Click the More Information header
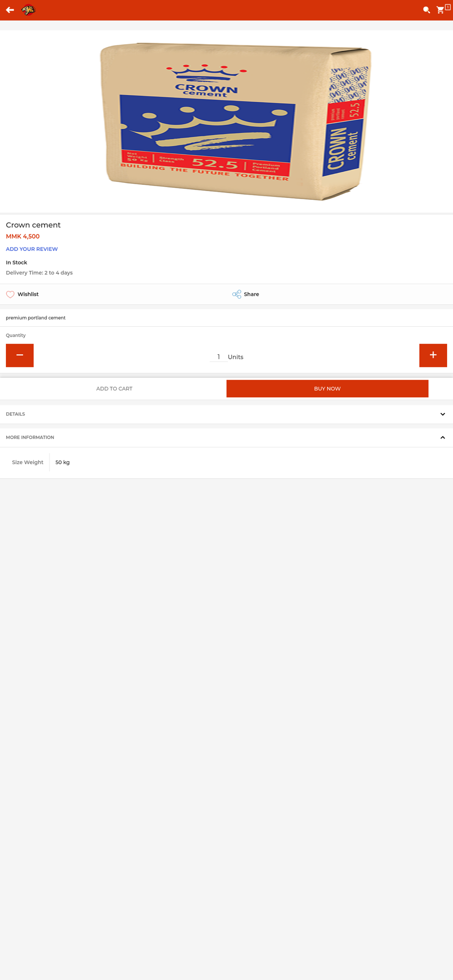The height and width of the screenshot is (980, 453). [226, 438]
